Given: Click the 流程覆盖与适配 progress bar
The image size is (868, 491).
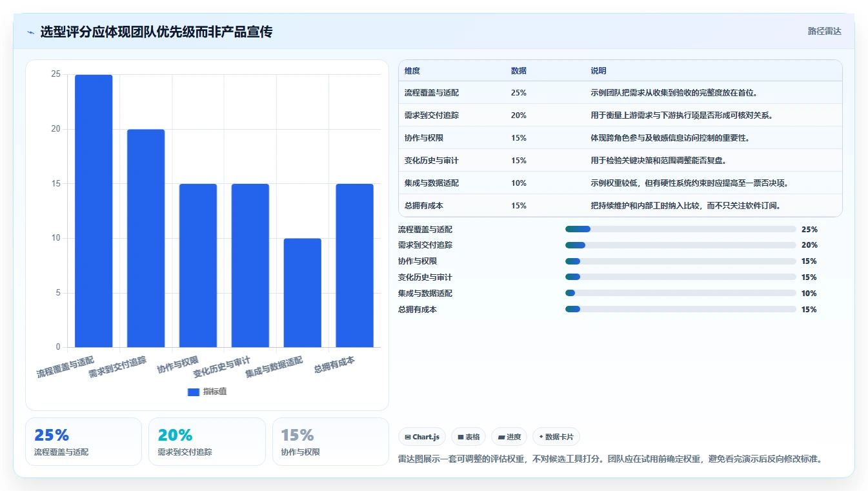Looking at the screenshot, I should [681, 229].
